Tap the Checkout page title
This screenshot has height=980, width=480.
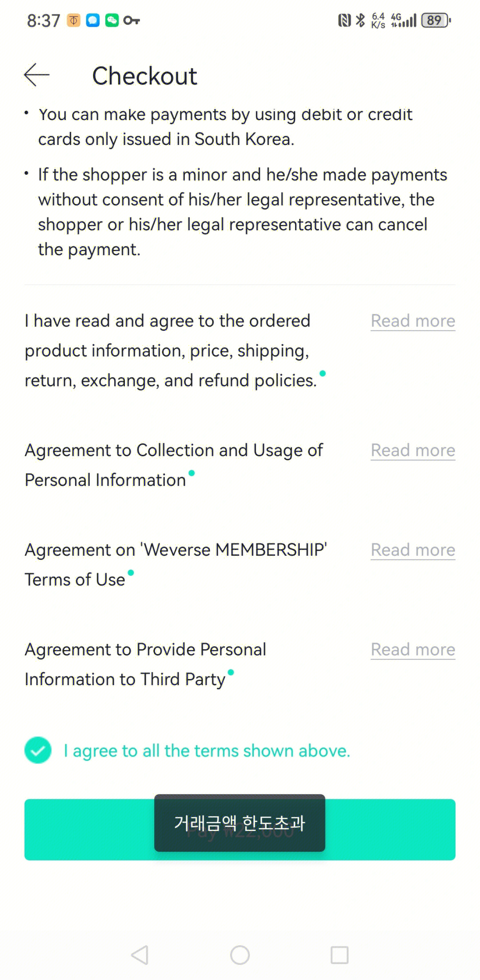(144, 76)
